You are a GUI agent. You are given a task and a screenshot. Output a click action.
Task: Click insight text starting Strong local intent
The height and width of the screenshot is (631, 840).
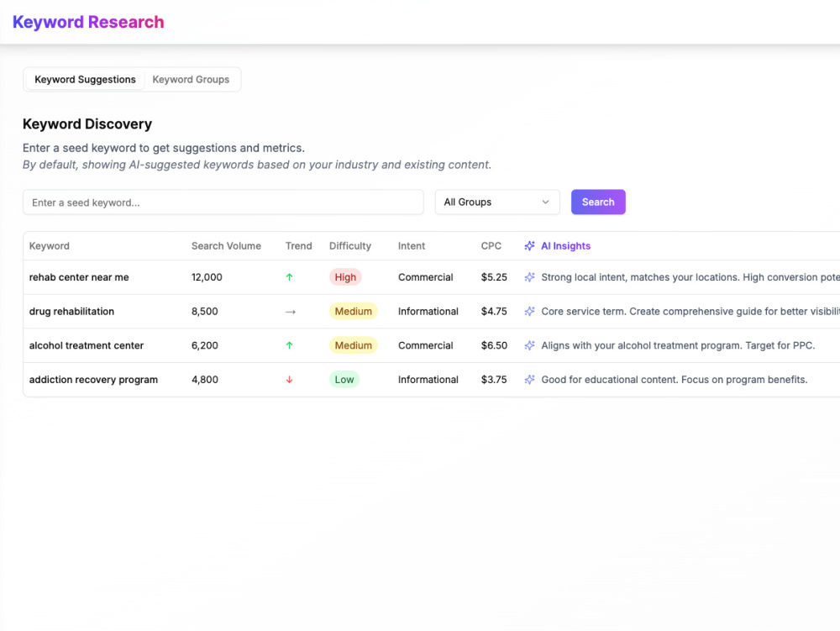coord(690,277)
